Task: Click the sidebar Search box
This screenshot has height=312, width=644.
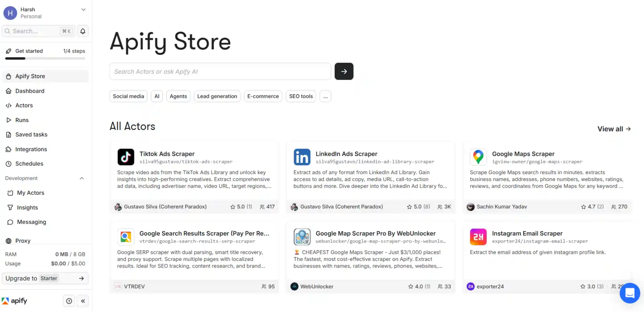Action: point(38,31)
